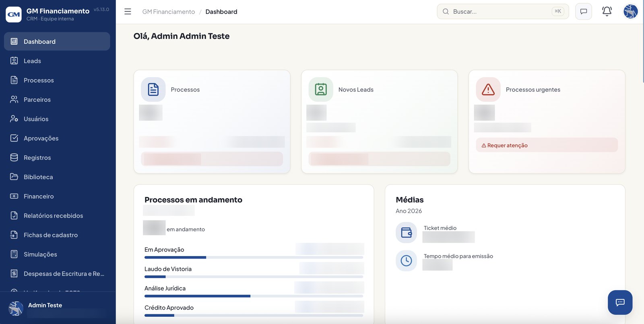This screenshot has width=644, height=324.
Task: Click the GM Financiamento logo icon
Action: click(x=14, y=14)
